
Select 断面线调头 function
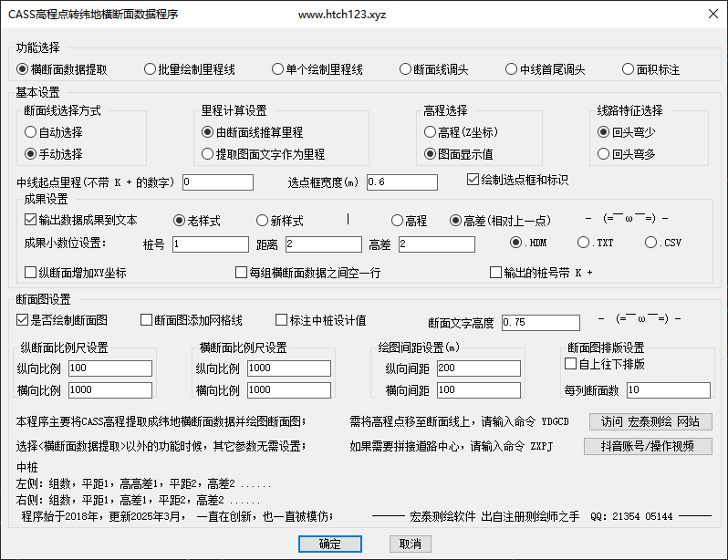click(406, 69)
